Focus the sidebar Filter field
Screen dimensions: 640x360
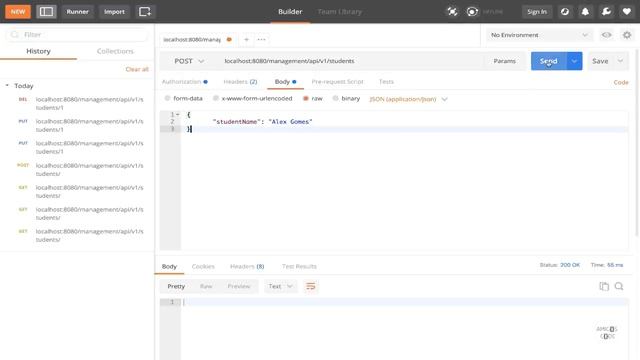click(77, 35)
